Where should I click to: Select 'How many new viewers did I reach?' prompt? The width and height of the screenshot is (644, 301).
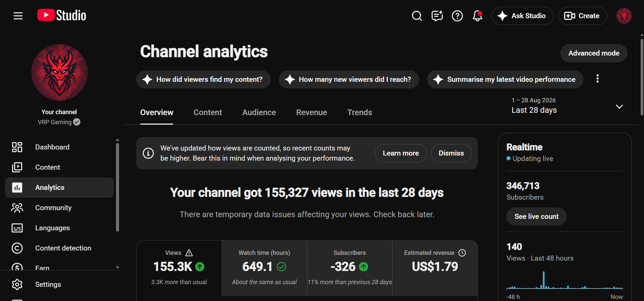tap(349, 79)
